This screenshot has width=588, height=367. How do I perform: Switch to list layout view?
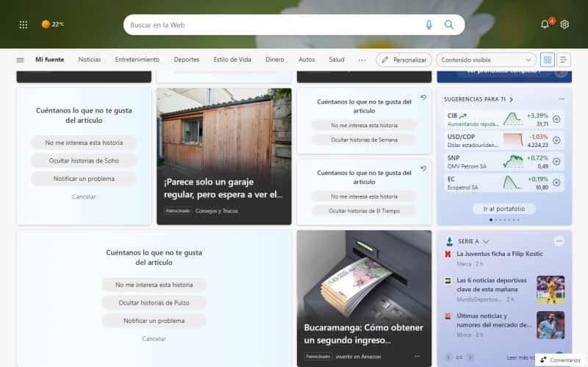tap(564, 60)
